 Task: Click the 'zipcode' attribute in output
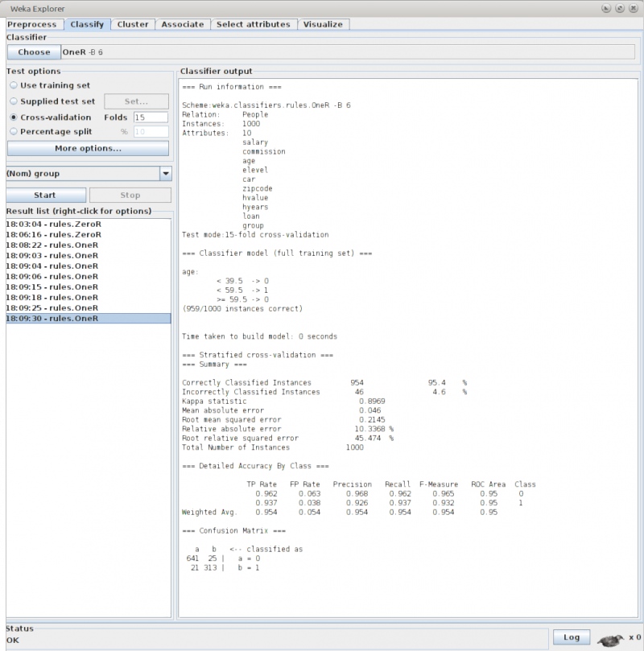[x=258, y=189]
